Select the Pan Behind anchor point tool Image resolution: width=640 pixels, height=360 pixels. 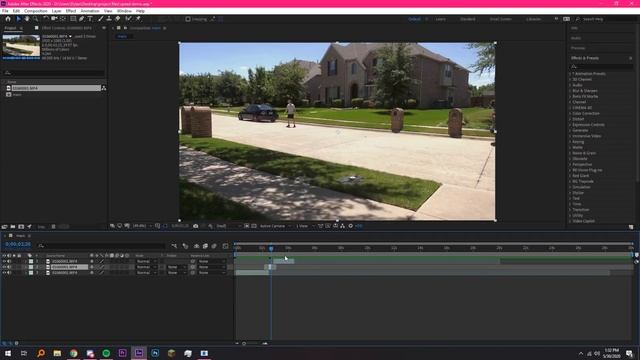(62, 19)
